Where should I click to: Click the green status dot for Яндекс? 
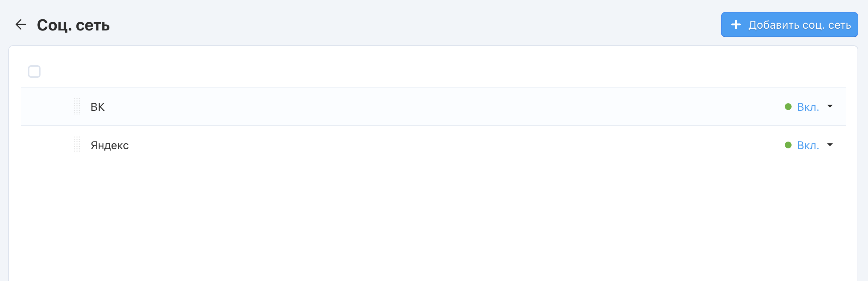click(x=788, y=145)
